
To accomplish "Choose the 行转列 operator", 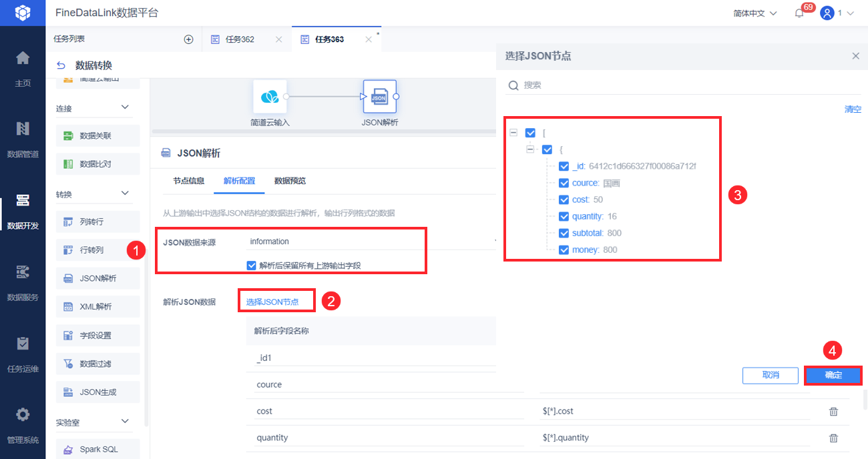I will pos(98,250).
